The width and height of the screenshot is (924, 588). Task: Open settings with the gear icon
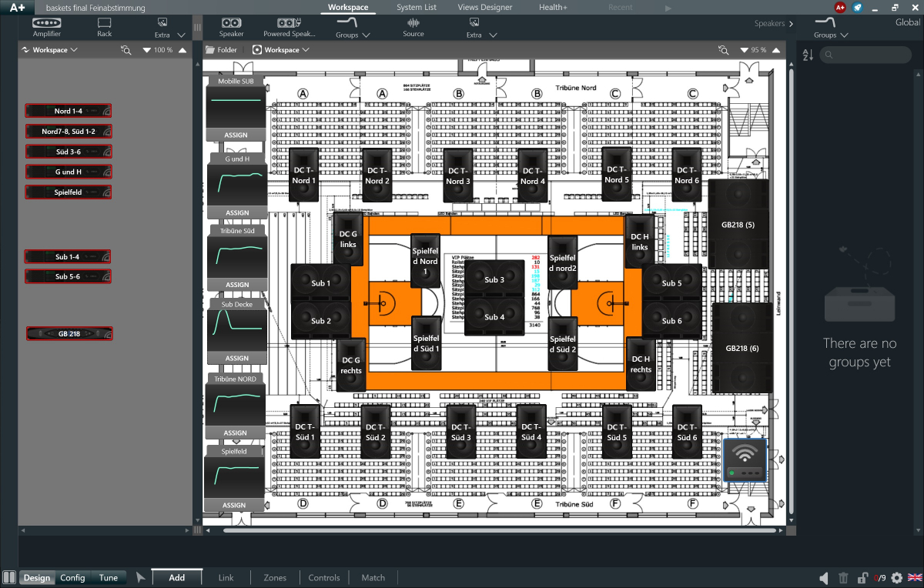pos(896,577)
